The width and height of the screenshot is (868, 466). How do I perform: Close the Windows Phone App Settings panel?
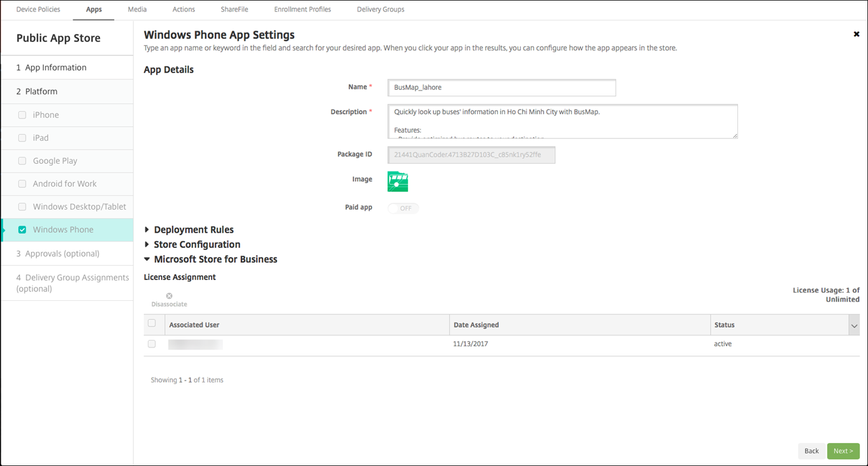click(x=856, y=34)
